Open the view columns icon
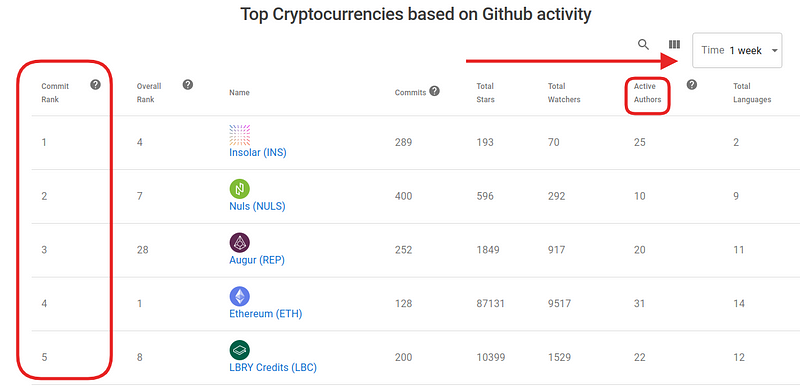 pos(674,45)
